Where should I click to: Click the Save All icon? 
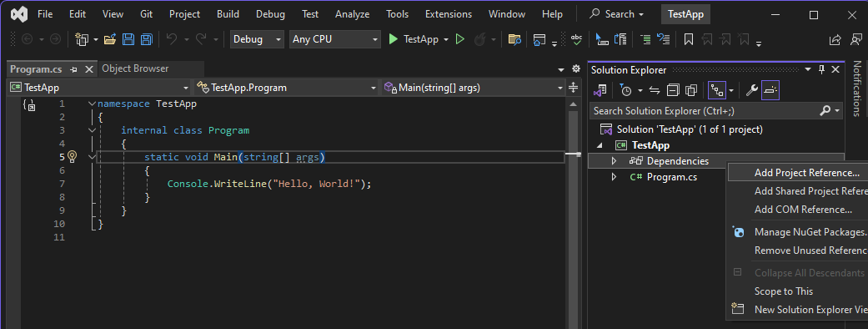146,39
